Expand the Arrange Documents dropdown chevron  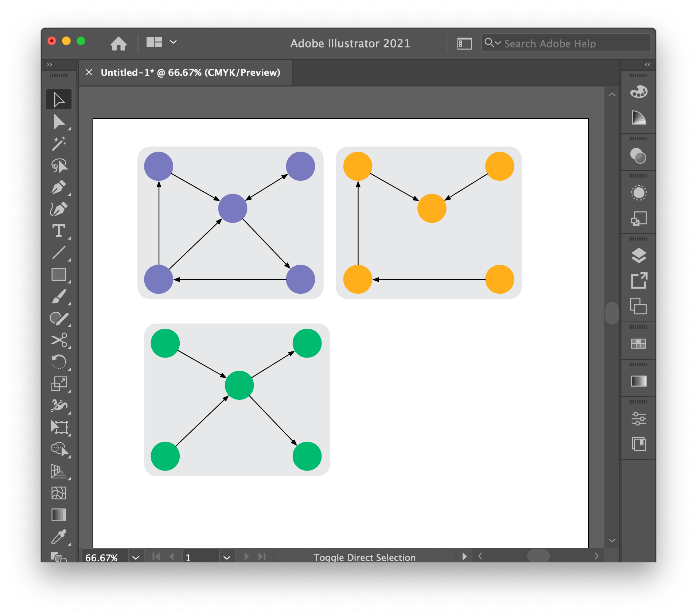(x=174, y=42)
